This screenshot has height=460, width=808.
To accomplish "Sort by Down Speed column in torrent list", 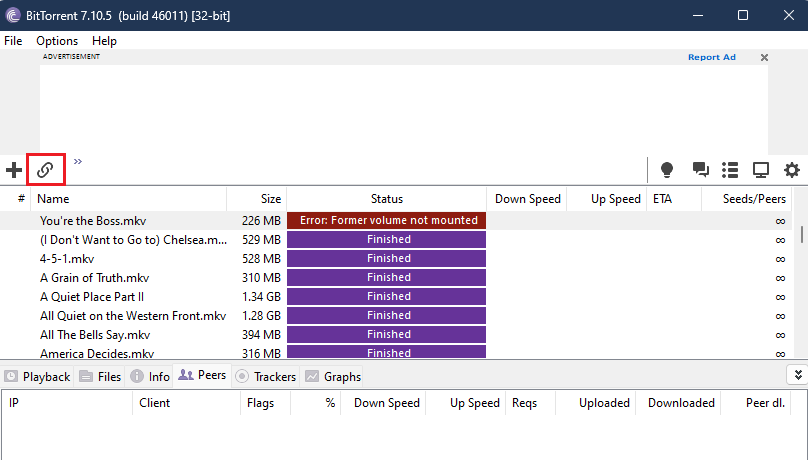I will [527, 199].
